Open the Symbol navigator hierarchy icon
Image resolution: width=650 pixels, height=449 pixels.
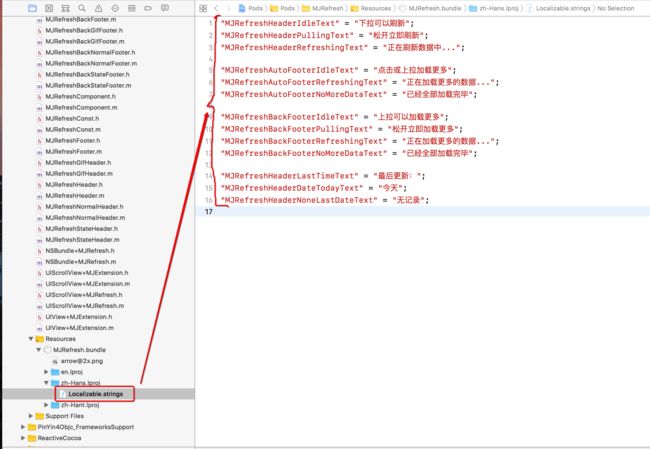coord(65,8)
